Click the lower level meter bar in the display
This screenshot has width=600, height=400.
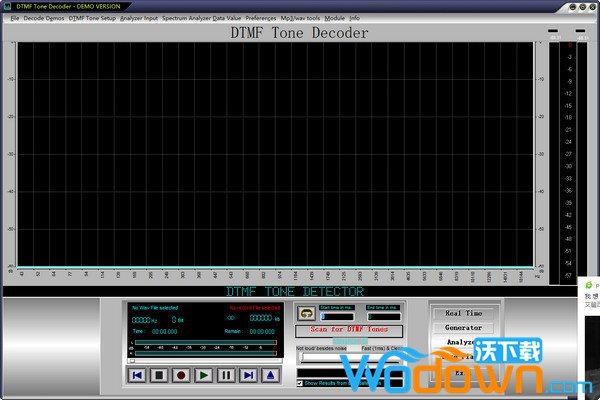click(205, 353)
